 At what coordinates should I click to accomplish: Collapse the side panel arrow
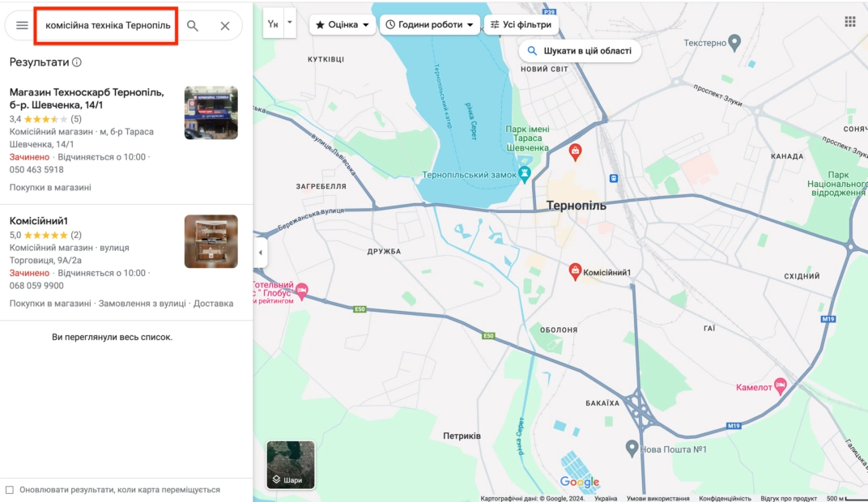click(260, 253)
